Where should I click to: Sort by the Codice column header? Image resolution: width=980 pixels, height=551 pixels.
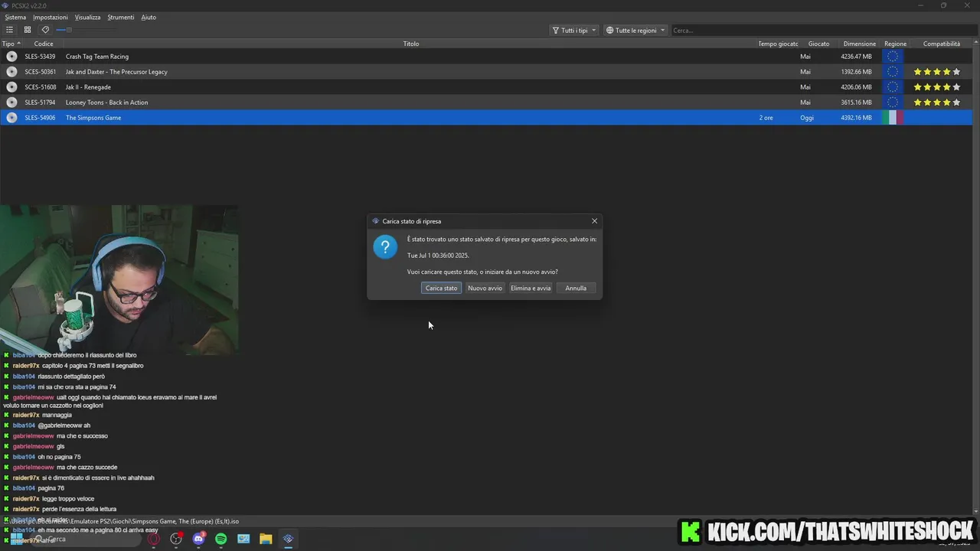click(x=44, y=44)
